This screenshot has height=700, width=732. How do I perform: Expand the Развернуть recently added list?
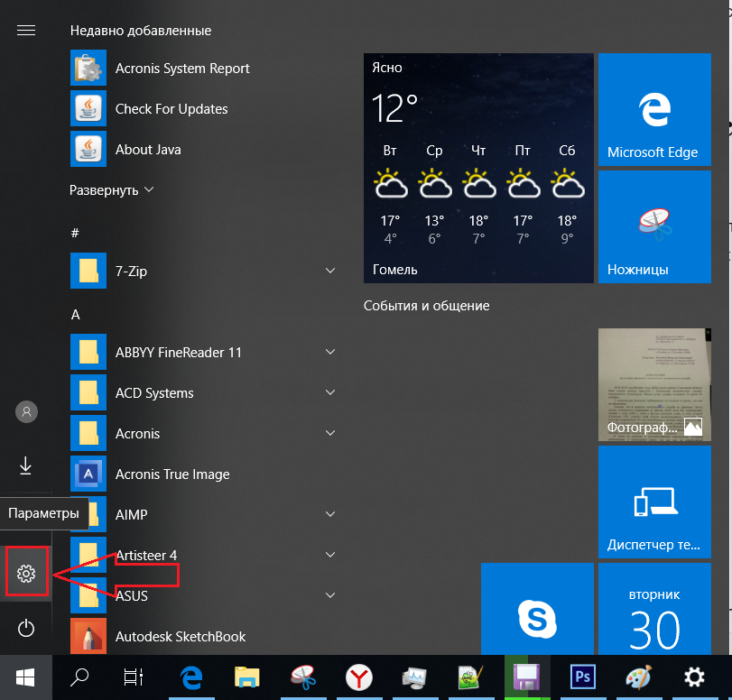pos(112,190)
